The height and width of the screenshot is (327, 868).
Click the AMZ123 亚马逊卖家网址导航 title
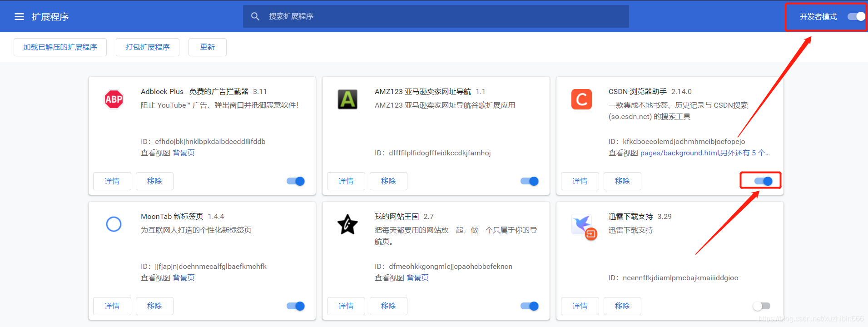[423, 92]
